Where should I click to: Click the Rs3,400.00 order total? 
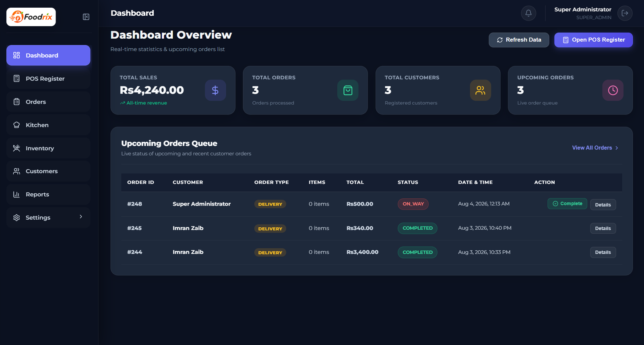362,252
